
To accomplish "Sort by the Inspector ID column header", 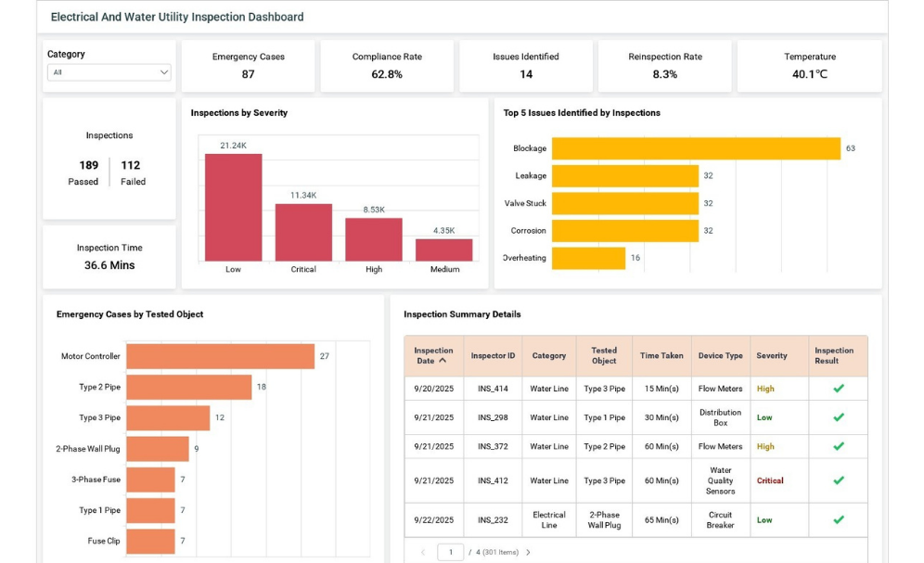I will 493,355.
